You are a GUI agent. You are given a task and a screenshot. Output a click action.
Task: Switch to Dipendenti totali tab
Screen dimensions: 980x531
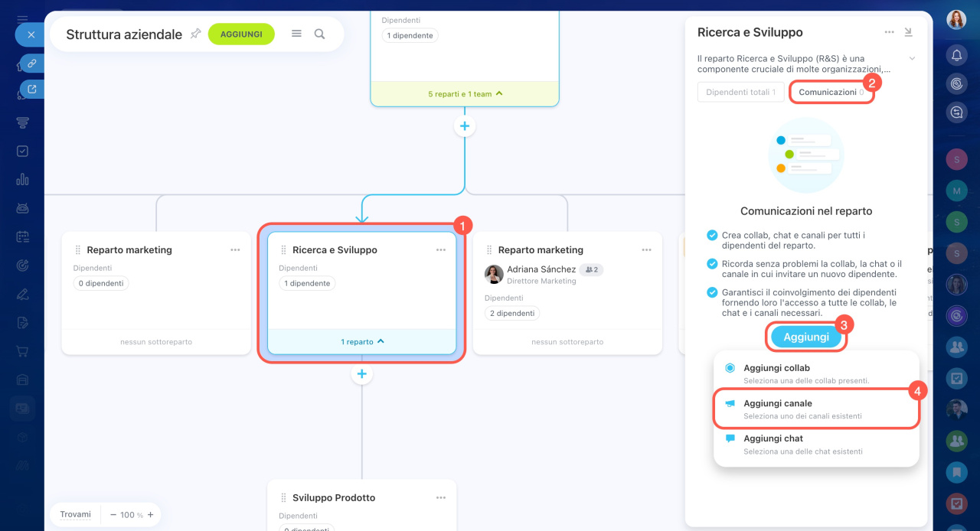(740, 92)
